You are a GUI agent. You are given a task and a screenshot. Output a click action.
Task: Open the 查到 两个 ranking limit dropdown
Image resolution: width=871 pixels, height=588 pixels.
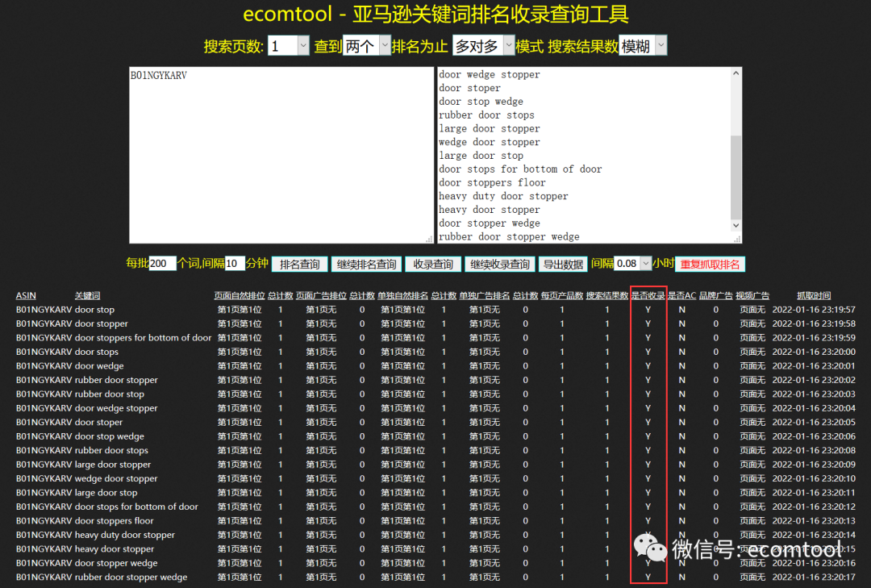click(x=367, y=46)
